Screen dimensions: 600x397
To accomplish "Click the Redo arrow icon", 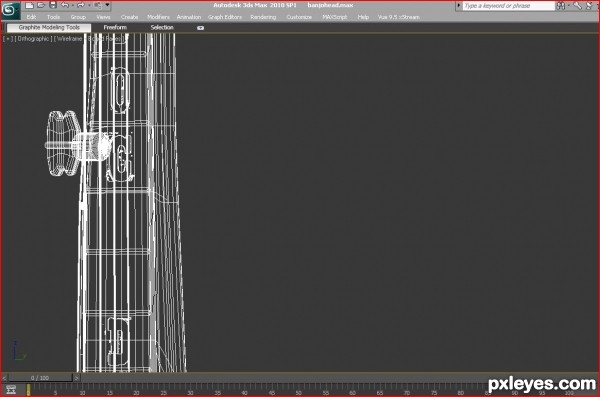I will [81, 5].
